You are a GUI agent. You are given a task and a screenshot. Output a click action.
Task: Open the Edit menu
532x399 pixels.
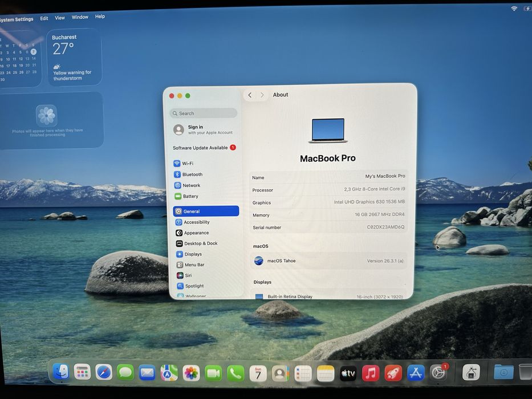tap(44, 18)
